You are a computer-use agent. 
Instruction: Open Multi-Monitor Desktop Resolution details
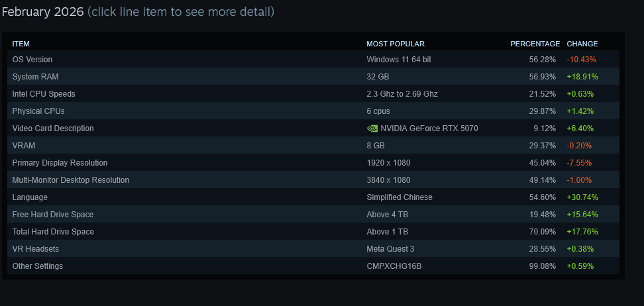point(71,180)
